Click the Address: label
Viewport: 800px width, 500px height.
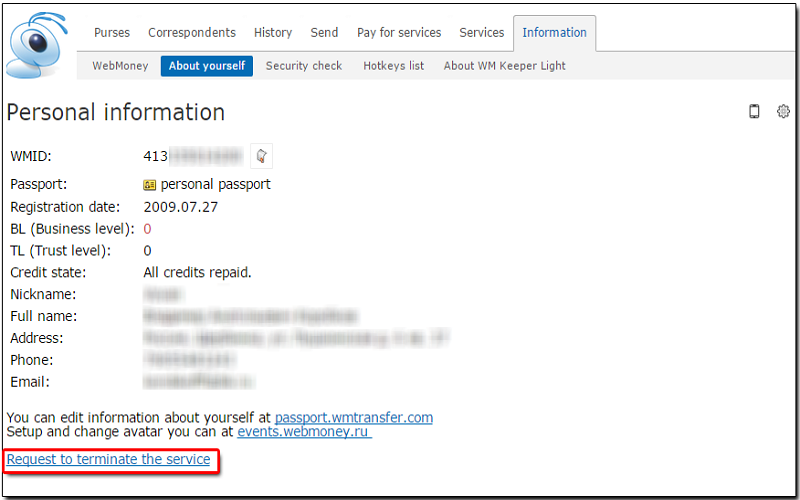pyautogui.click(x=37, y=338)
